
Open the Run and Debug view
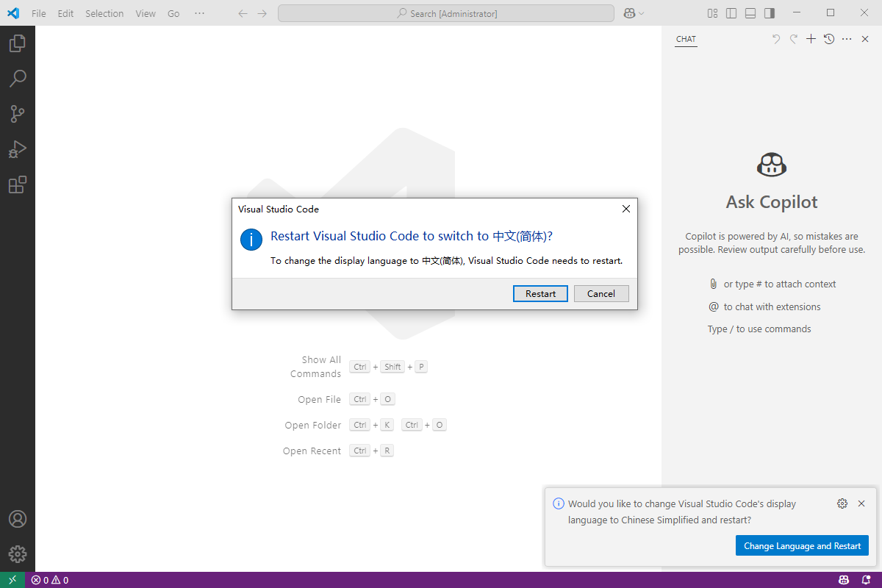[x=18, y=149]
